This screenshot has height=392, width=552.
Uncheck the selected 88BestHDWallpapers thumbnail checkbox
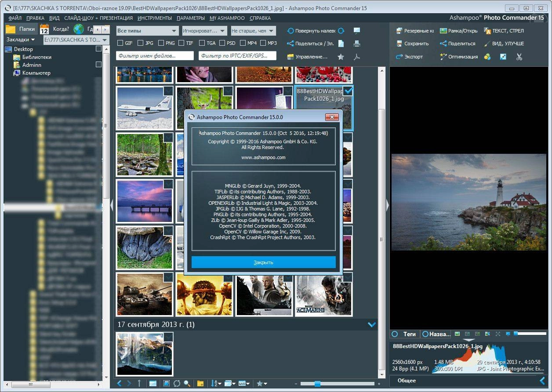click(348, 91)
